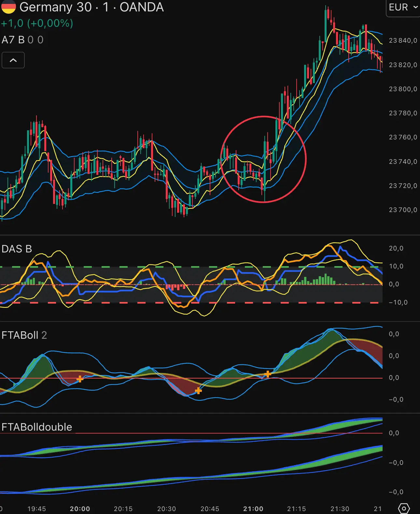Viewport: 420px width, 514px height.
Task: Click the 23 700,0 price axis label
Action: [x=403, y=210]
